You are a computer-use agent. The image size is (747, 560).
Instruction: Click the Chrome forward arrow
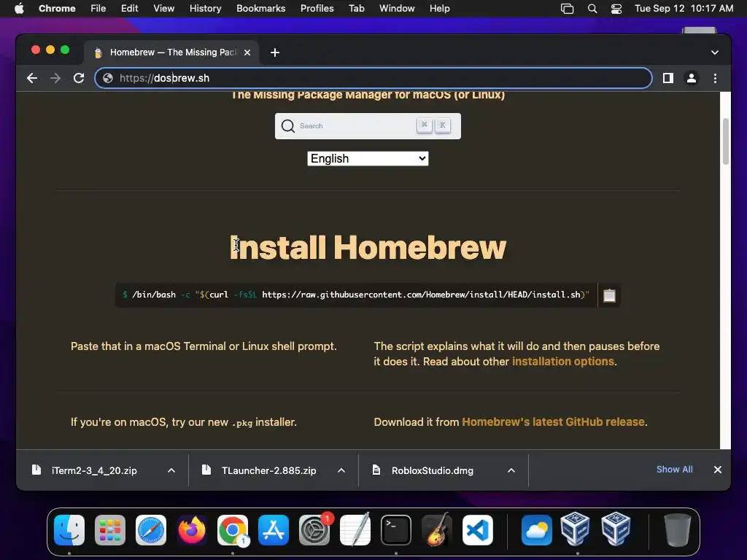coord(55,78)
